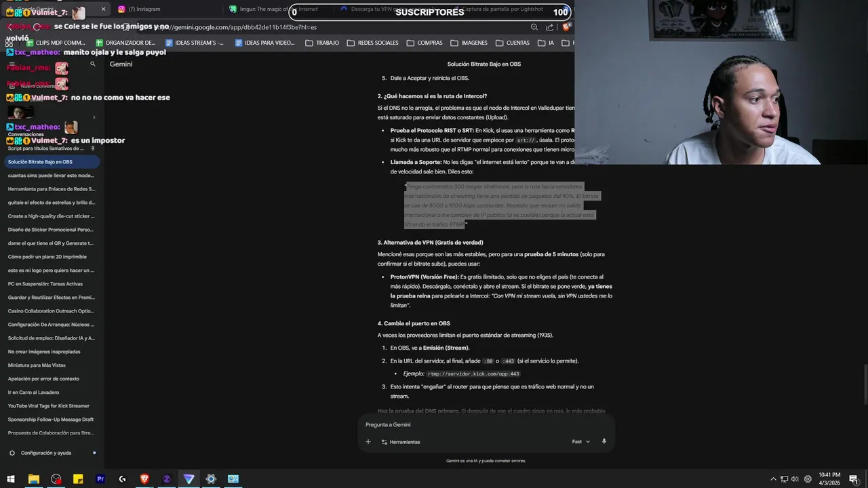The image size is (868, 488).
Task: Open the IDEAS PARA VIDEO bookmark
Action: click(264, 43)
